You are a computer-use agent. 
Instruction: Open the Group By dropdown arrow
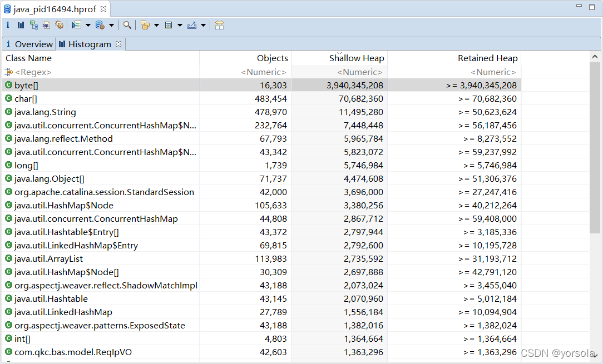click(156, 25)
